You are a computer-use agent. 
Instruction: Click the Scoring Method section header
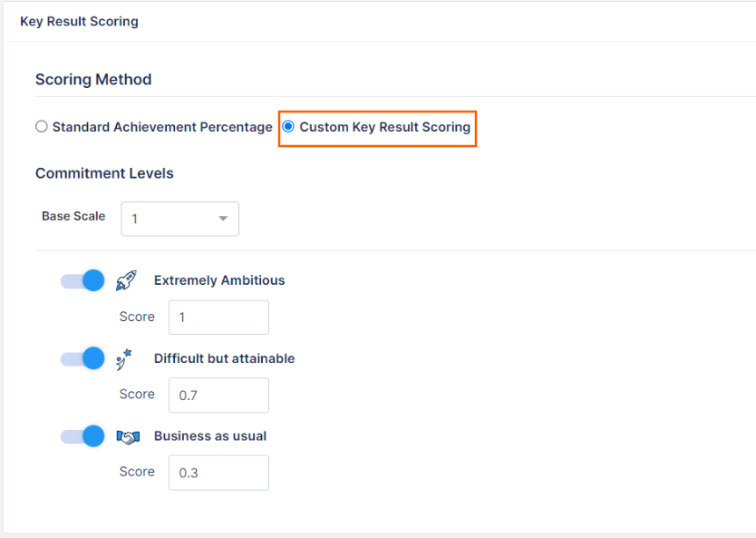[92, 79]
